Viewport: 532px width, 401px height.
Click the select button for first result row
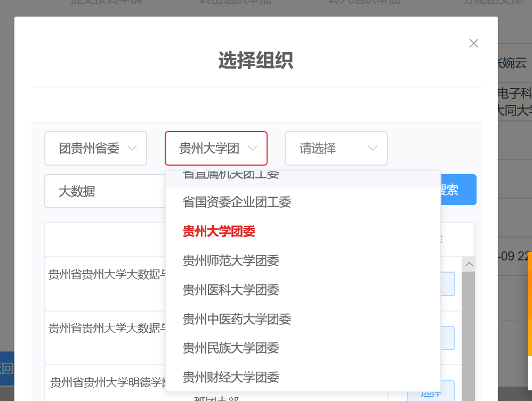448,284
